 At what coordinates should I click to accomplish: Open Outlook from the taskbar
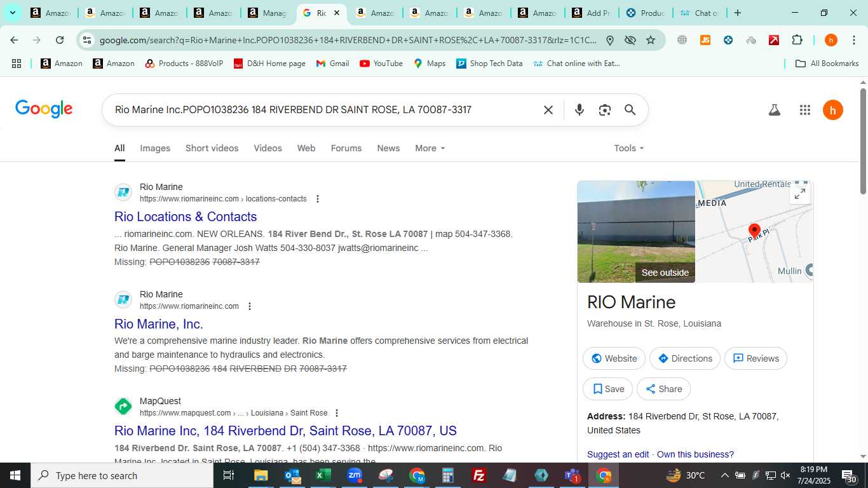[x=292, y=475]
